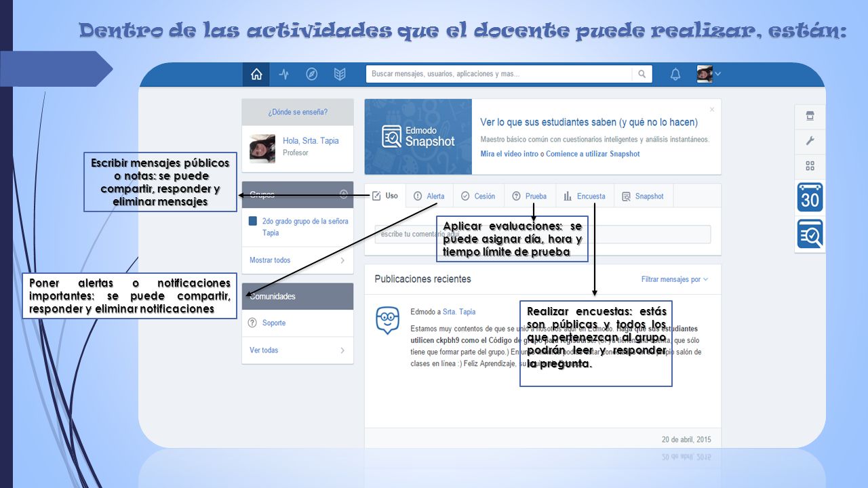Open the apps grid icon

[x=810, y=166]
